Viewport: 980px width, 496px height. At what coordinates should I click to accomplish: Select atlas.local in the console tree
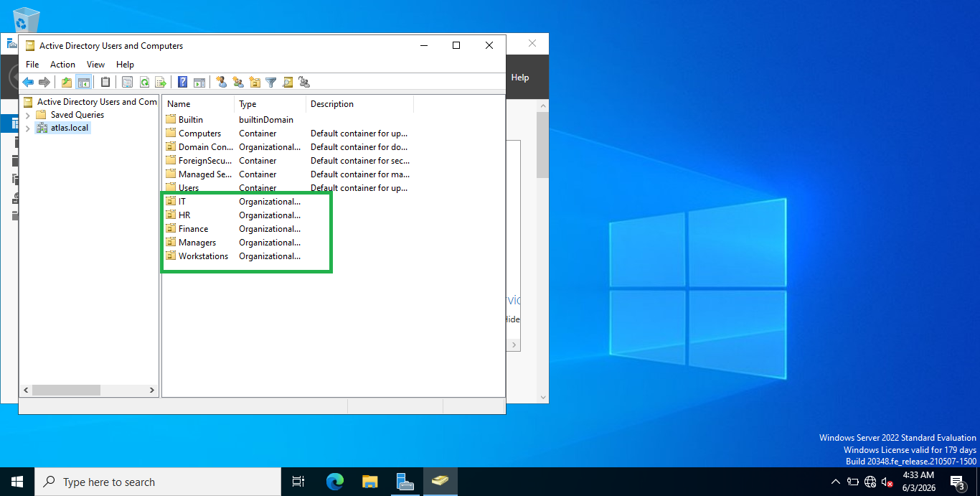(x=70, y=128)
